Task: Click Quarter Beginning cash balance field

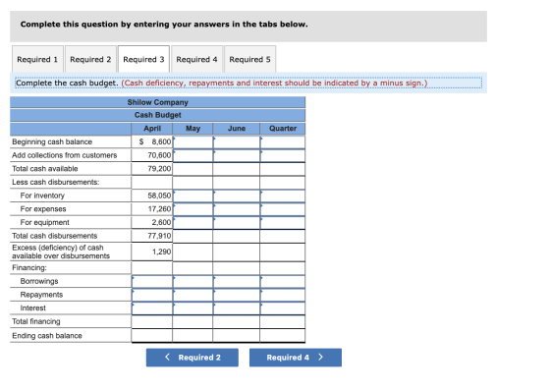Action: click(x=283, y=142)
